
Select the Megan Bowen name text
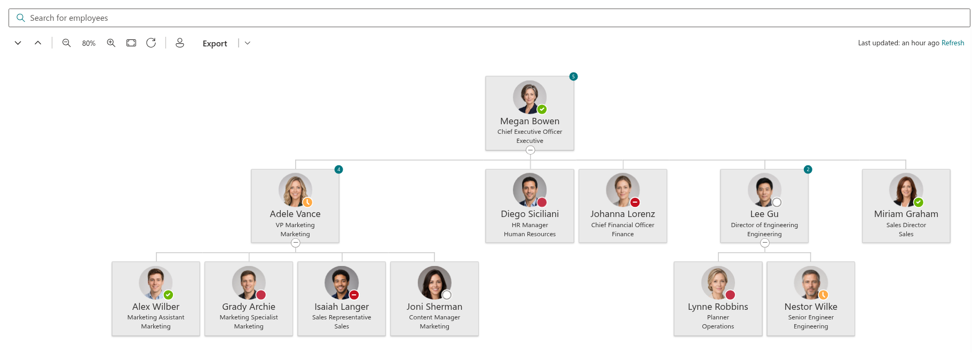point(529,121)
